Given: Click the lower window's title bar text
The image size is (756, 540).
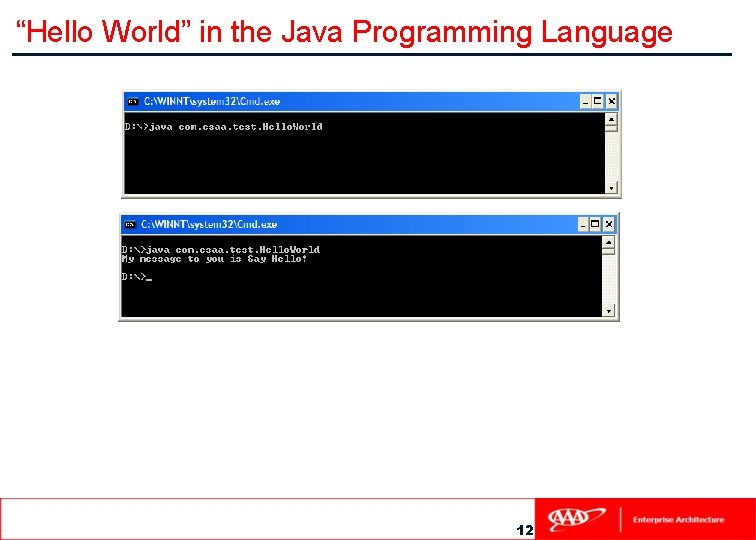Looking at the screenshot, I should tap(209, 225).
